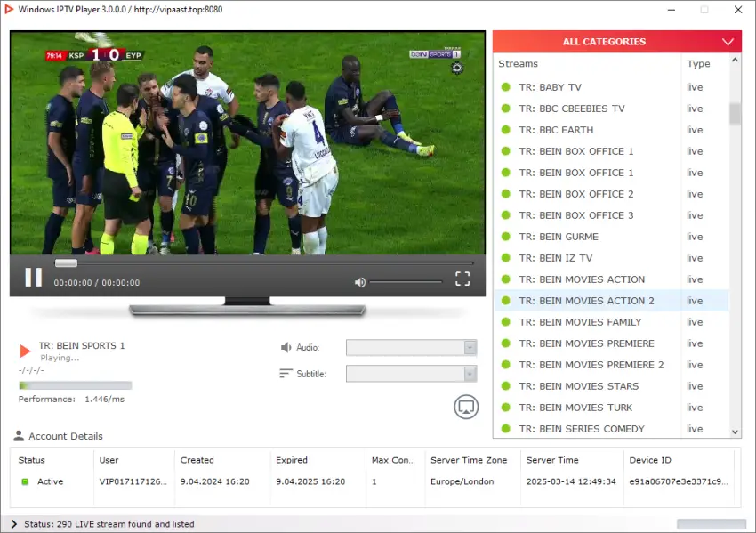Image resolution: width=756 pixels, height=533 pixels.
Task: Select stream TR: BBC CBEEBIES TV
Action: (611, 109)
